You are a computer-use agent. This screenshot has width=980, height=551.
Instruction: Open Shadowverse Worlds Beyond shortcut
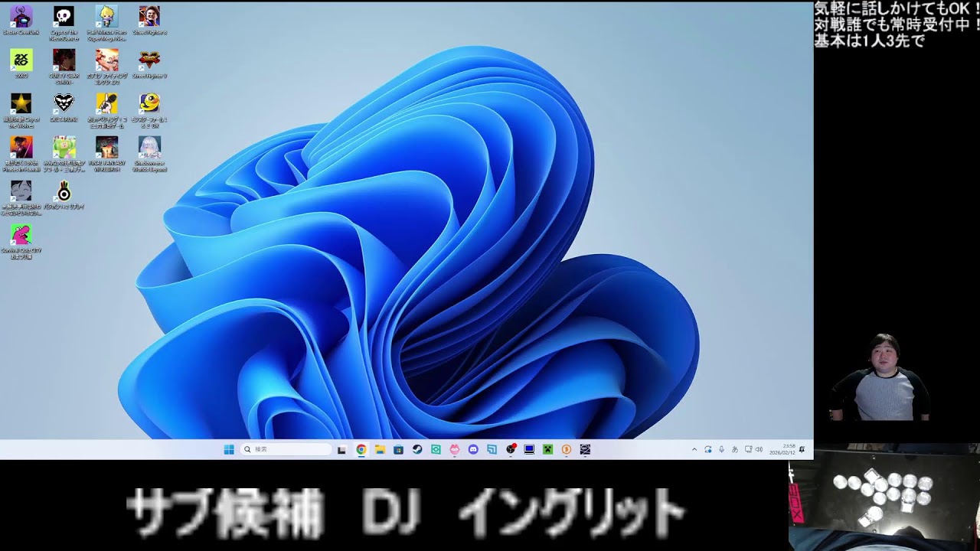click(x=149, y=153)
